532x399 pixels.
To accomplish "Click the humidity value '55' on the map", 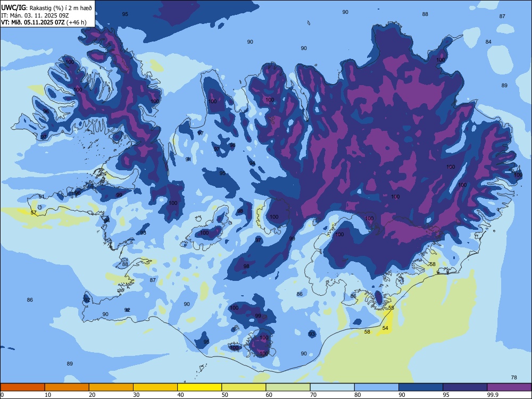I will click(391, 307).
